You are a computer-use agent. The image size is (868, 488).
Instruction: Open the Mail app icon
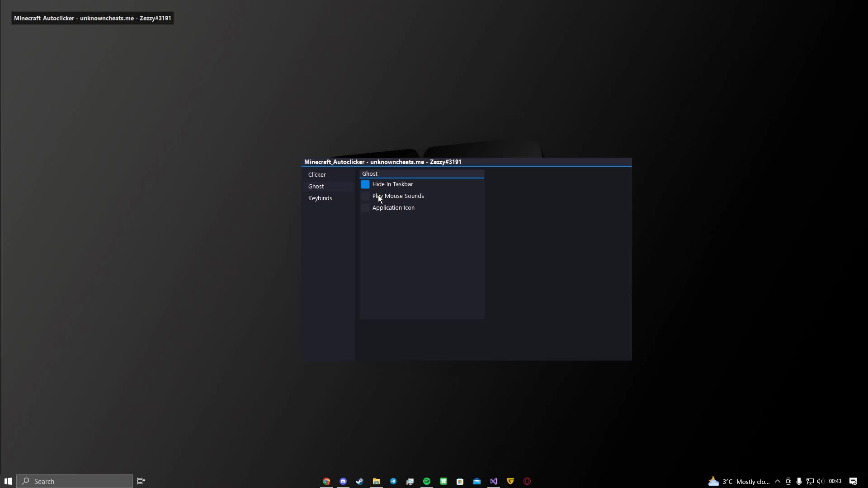477,481
